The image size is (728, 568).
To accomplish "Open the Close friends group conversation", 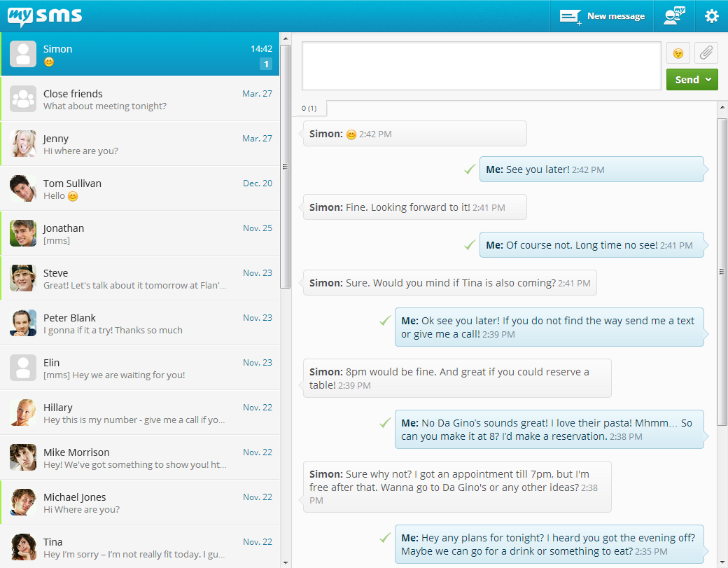I will (x=140, y=99).
